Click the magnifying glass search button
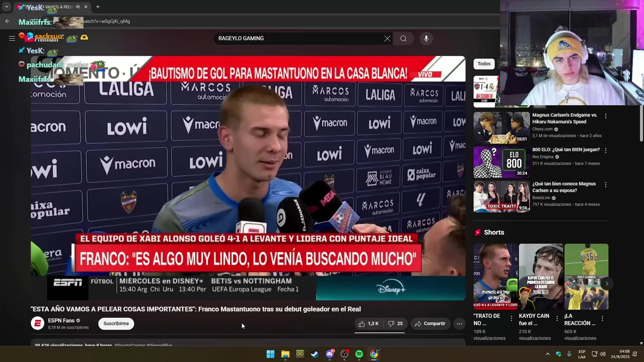The image size is (644, 362). tap(404, 39)
